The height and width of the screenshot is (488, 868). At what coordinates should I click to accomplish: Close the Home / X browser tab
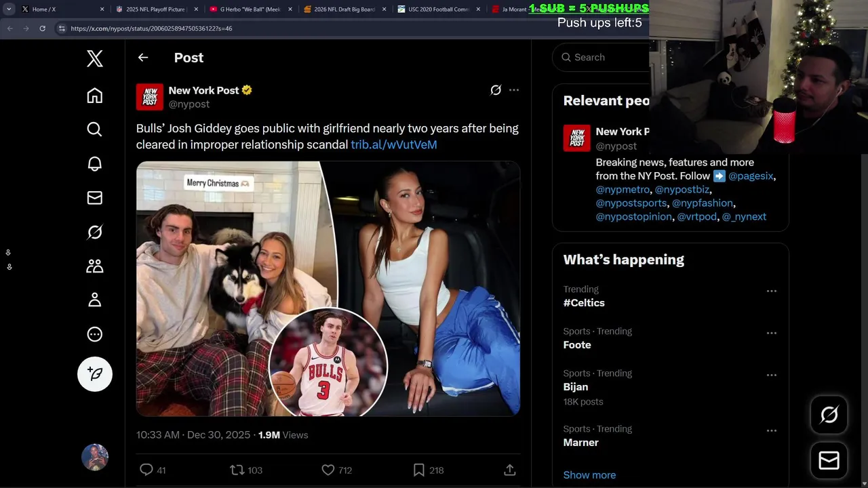pos(102,9)
